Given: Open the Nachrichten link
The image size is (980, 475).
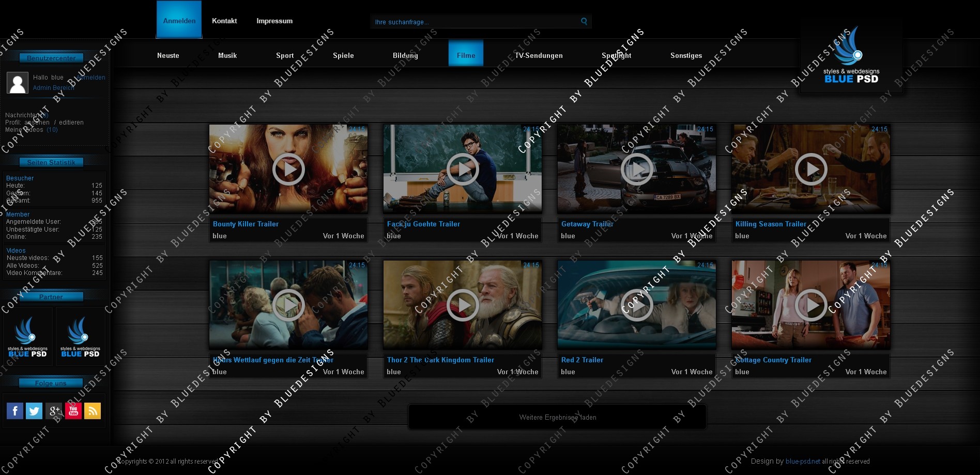Looking at the screenshot, I should 27,115.
